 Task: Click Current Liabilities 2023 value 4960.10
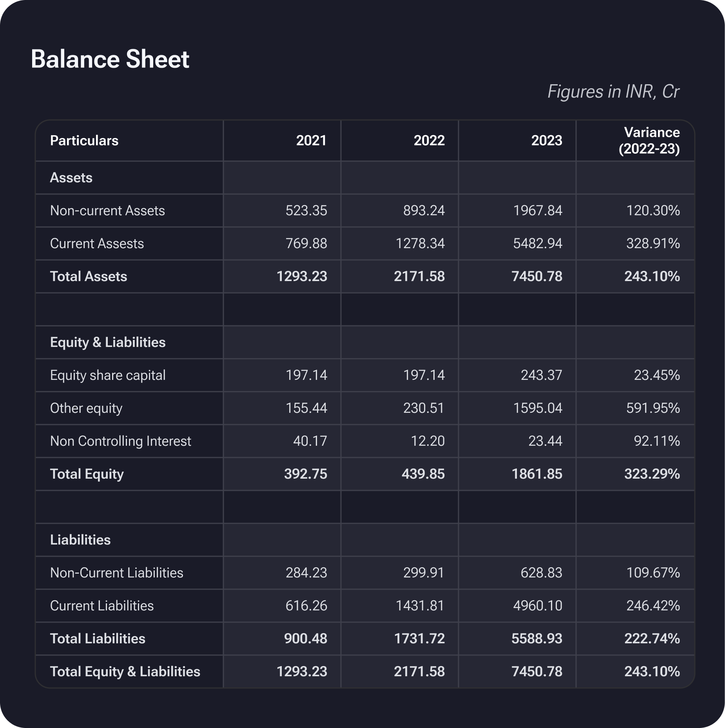[x=537, y=606]
